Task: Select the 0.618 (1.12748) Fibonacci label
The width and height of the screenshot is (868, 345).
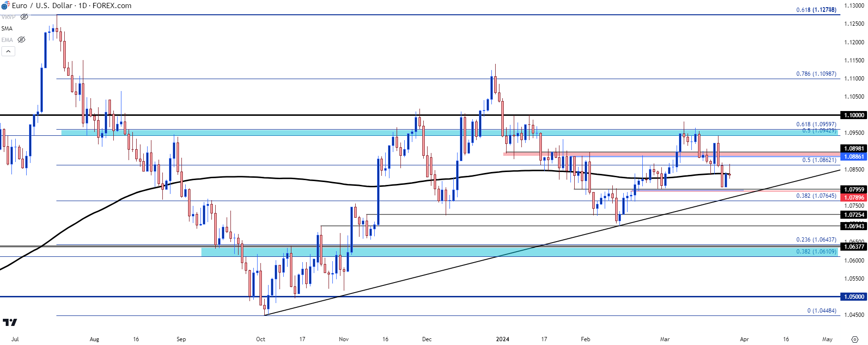Action: coord(816,10)
